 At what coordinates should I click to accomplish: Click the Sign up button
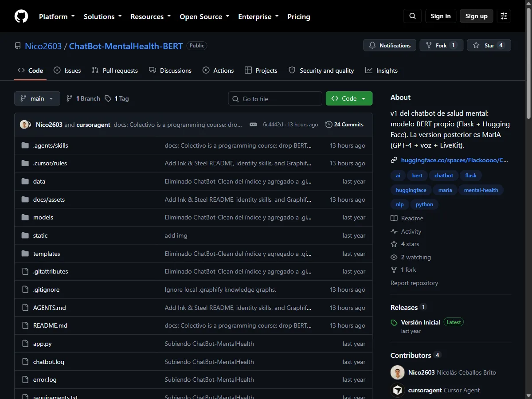click(x=477, y=16)
